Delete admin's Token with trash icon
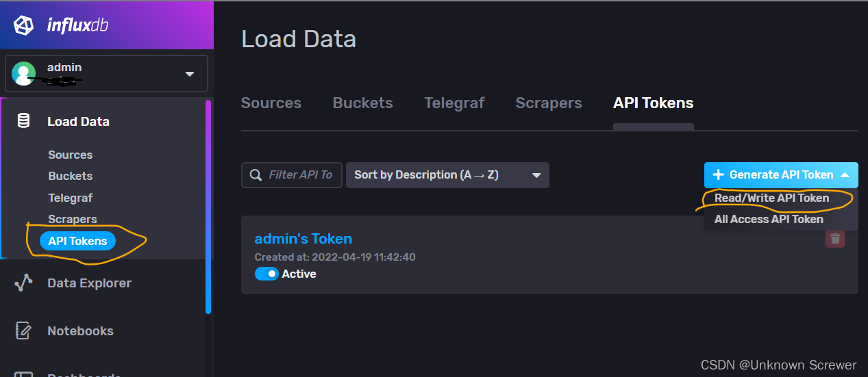Screen dimensions: 868x377 pyautogui.click(x=834, y=238)
